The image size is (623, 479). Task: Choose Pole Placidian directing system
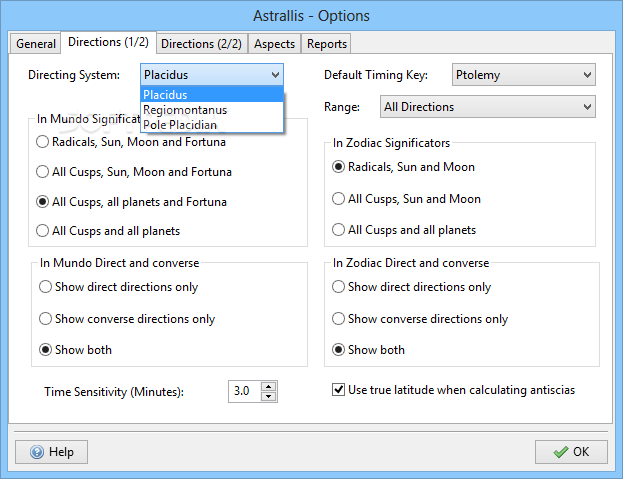click(212, 125)
